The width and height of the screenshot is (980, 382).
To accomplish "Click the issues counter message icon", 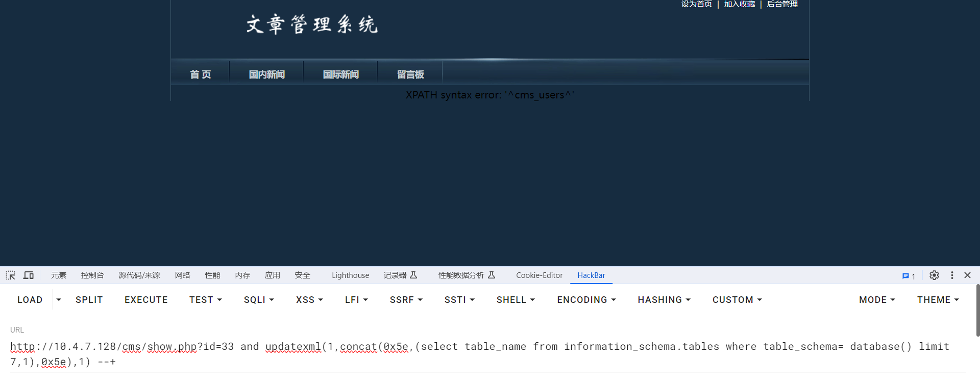I will 909,276.
